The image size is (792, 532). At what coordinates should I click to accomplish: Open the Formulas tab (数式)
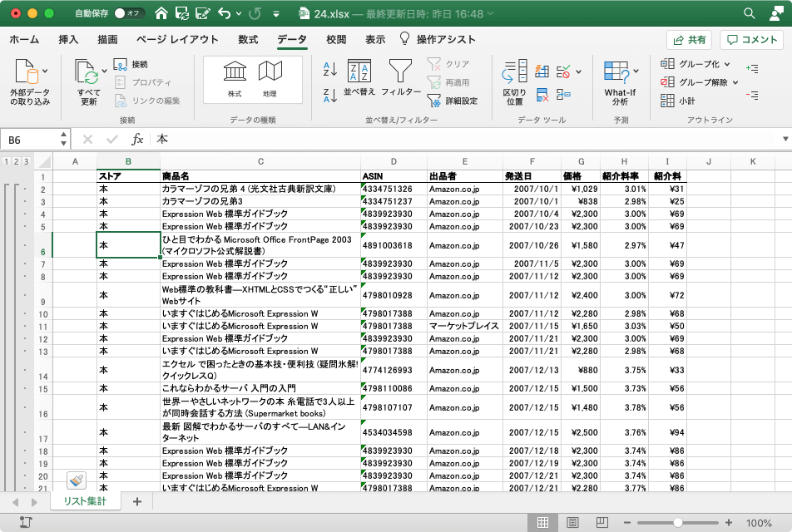coord(247,39)
